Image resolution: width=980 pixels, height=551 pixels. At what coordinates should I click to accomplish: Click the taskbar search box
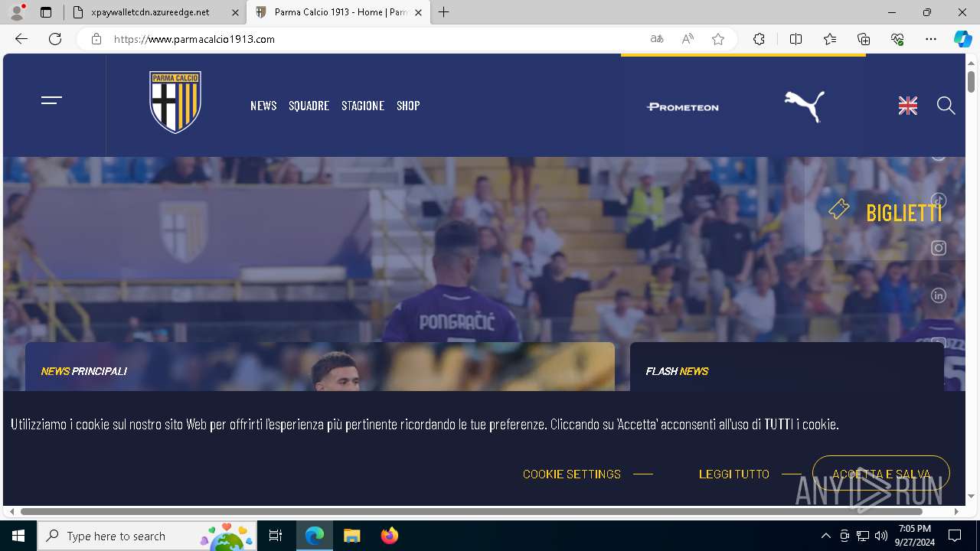click(x=146, y=536)
